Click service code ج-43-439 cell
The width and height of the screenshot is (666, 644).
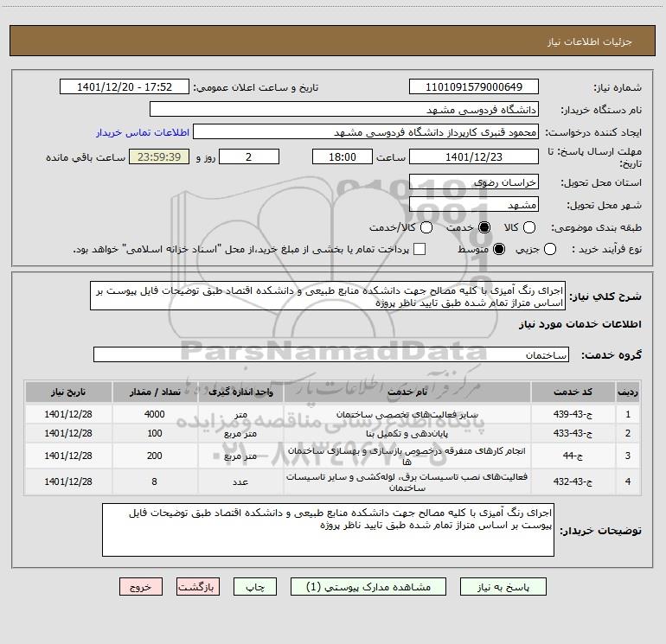click(573, 414)
